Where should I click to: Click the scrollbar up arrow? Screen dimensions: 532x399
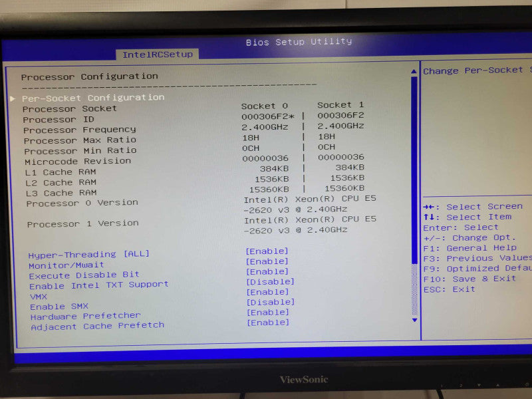414,71
